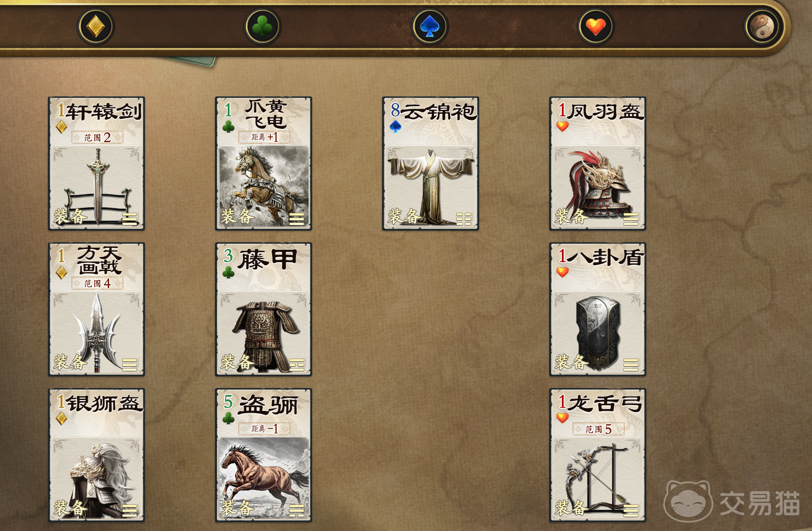This screenshot has height=531, width=812.
Task: Click the yin-yang icon in top bar
Action: tap(762, 27)
